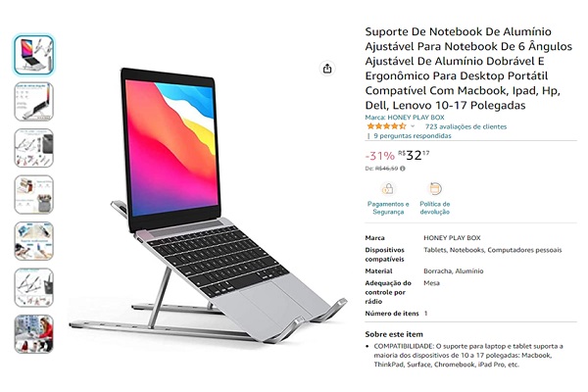
Task: Click the main laptop stand product image
Action: click(208, 206)
